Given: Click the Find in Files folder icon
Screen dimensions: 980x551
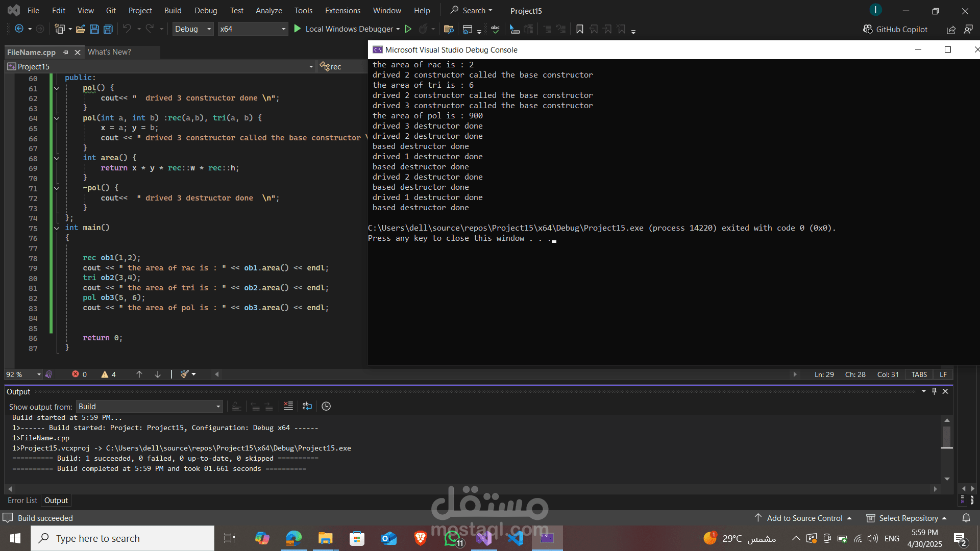Looking at the screenshot, I should [x=449, y=29].
